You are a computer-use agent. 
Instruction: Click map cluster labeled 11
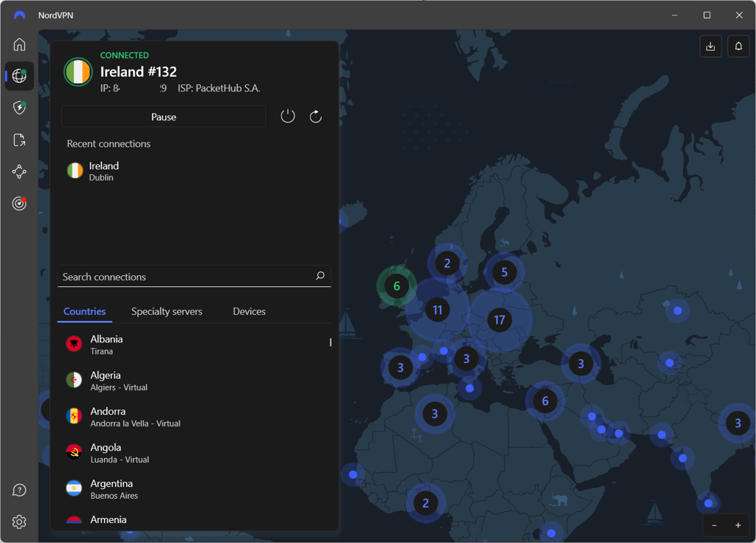click(x=437, y=310)
